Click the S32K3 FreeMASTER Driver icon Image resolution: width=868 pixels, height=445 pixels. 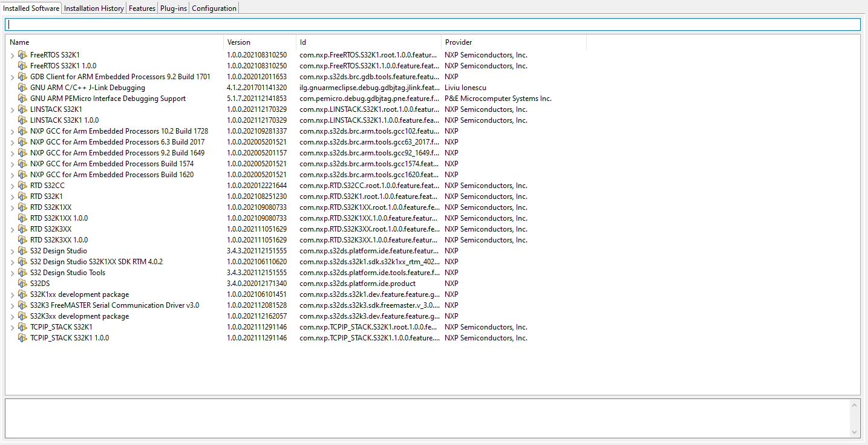[22, 305]
